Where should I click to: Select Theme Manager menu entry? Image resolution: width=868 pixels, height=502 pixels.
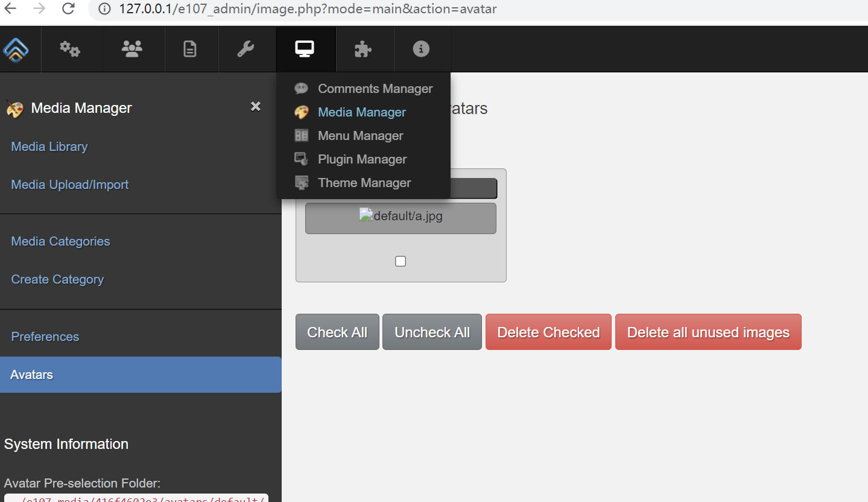pyautogui.click(x=364, y=183)
